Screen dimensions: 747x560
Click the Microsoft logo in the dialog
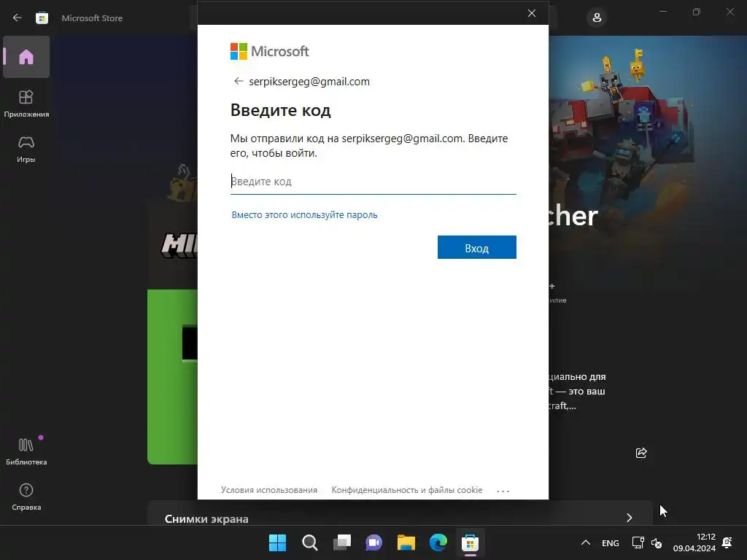tap(270, 52)
